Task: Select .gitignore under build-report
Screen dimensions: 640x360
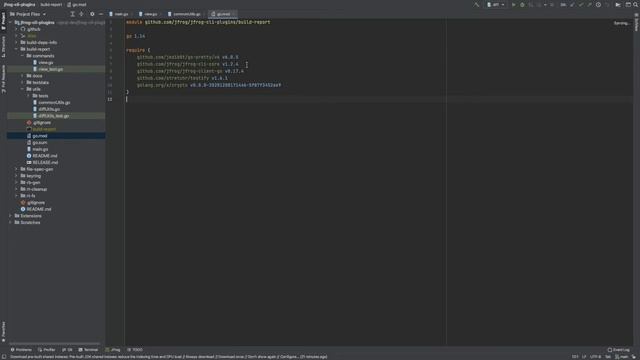Action: tap(39, 122)
